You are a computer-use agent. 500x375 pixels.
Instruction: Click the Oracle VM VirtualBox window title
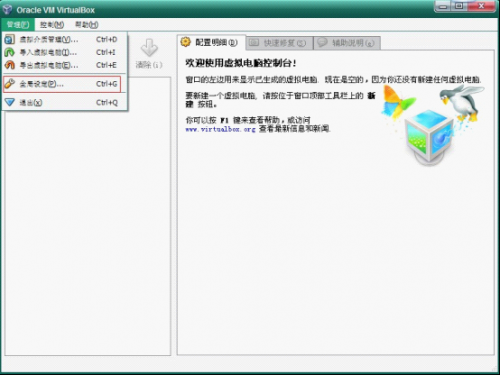tap(56, 10)
